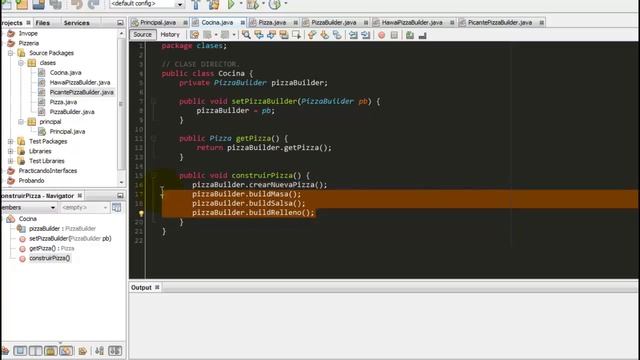Click Stop Macro Recording icon
640x360 pixels.
394,35
